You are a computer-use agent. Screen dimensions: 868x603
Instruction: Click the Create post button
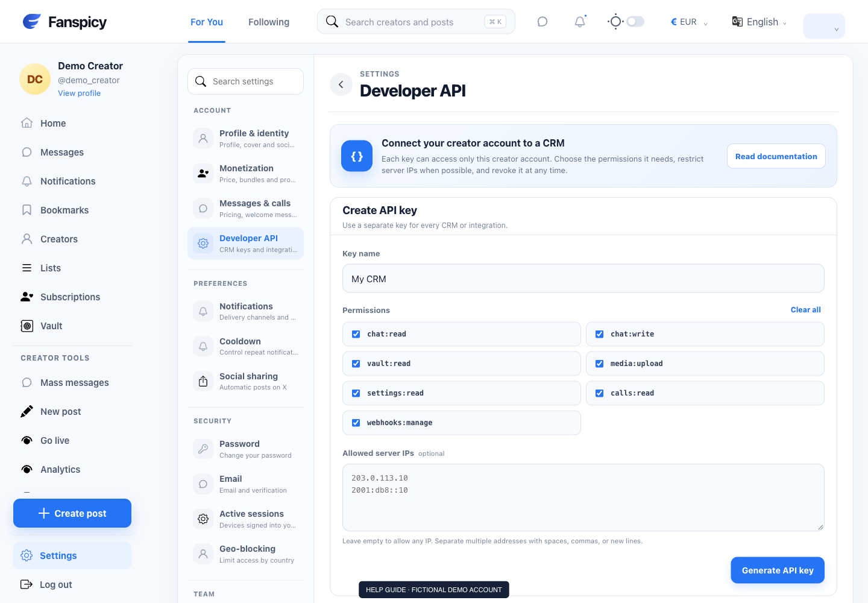tap(72, 513)
